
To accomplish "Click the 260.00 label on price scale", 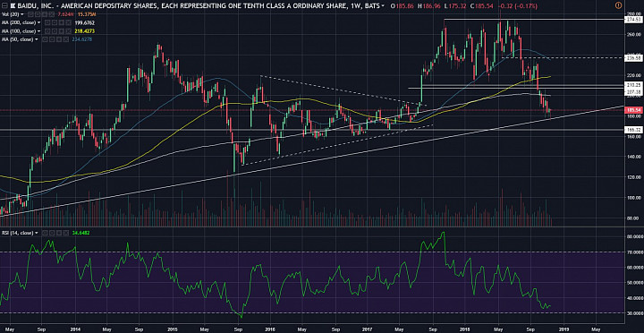I will [634, 35].
